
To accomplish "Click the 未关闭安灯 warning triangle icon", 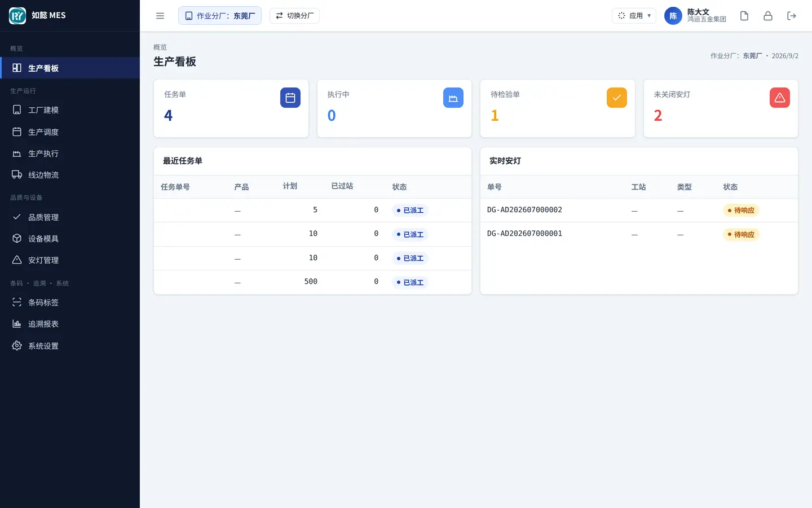I will click(x=780, y=98).
